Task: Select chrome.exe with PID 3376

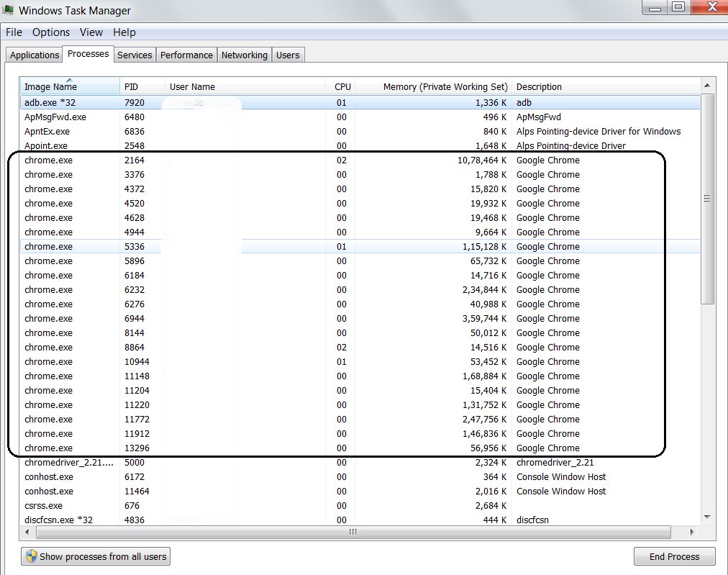Action: (360, 175)
